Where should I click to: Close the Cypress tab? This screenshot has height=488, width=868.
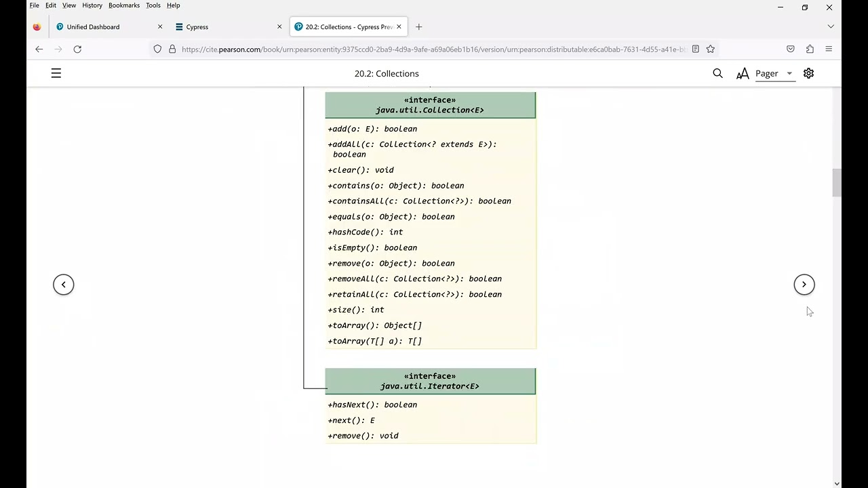coord(279,27)
